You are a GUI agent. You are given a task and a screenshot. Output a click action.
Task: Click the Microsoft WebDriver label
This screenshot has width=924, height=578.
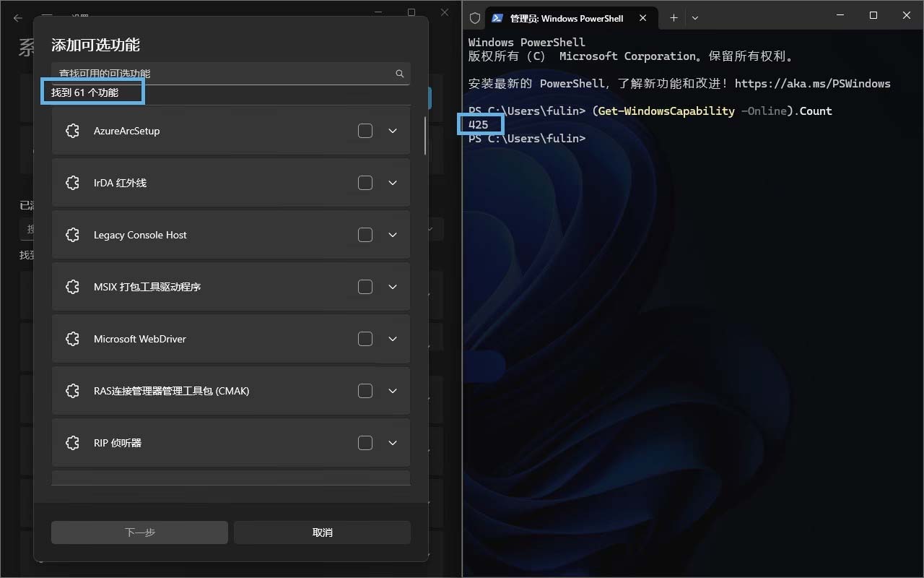pos(140,339)
